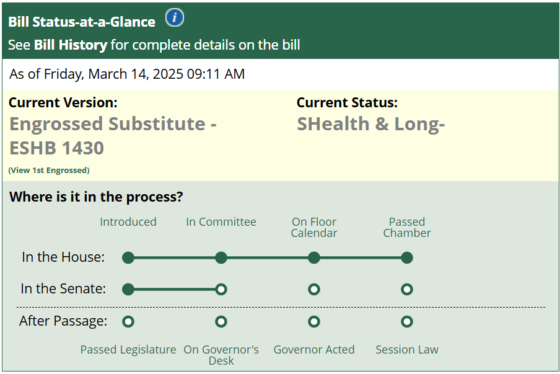Screen dimensions: 560x374
Task: Click the Session Law label
Action: click(x=407, y=349)
